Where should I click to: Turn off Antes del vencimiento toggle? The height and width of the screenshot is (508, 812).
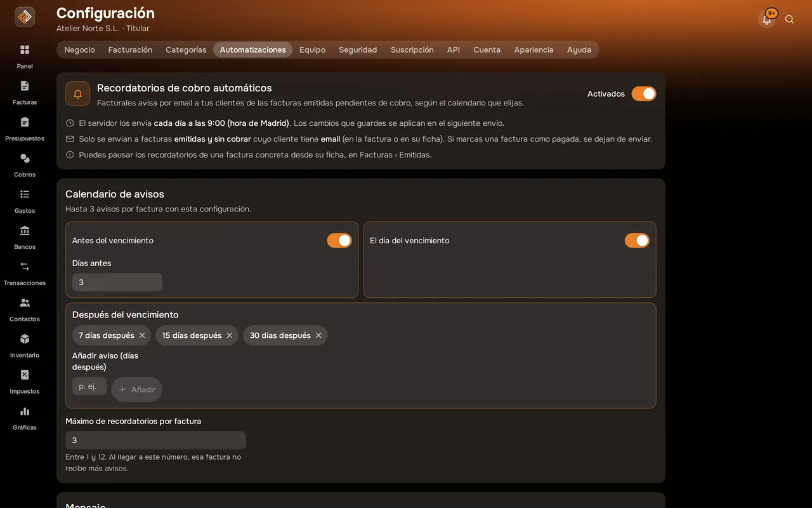tap(339, 241)
